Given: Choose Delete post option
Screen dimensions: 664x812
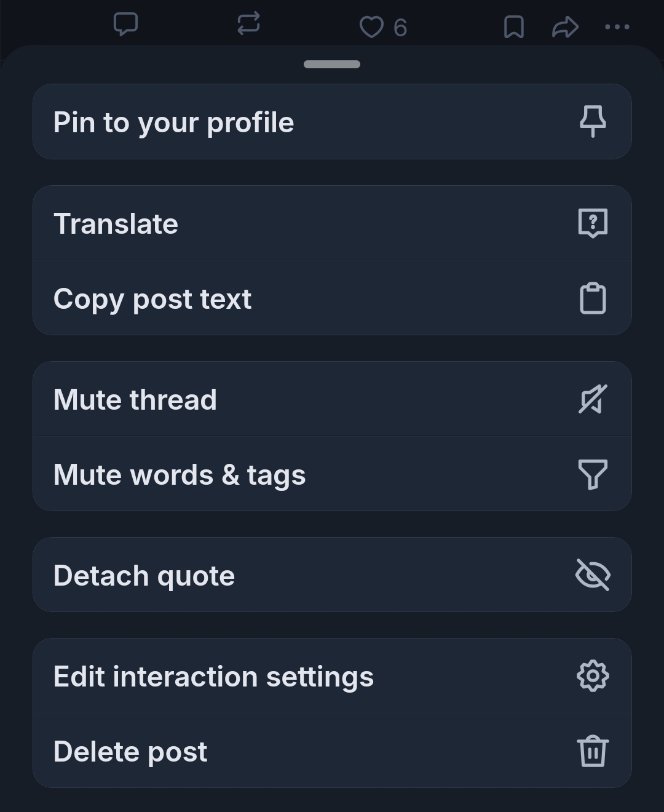Looking at the screenshot, I should click(x=130, y=752).
